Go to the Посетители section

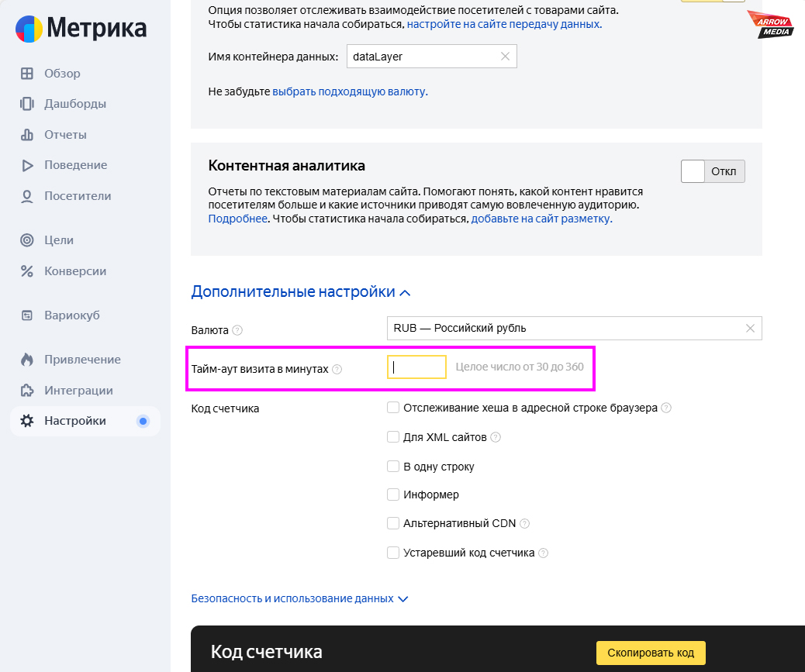coord(78,196)
